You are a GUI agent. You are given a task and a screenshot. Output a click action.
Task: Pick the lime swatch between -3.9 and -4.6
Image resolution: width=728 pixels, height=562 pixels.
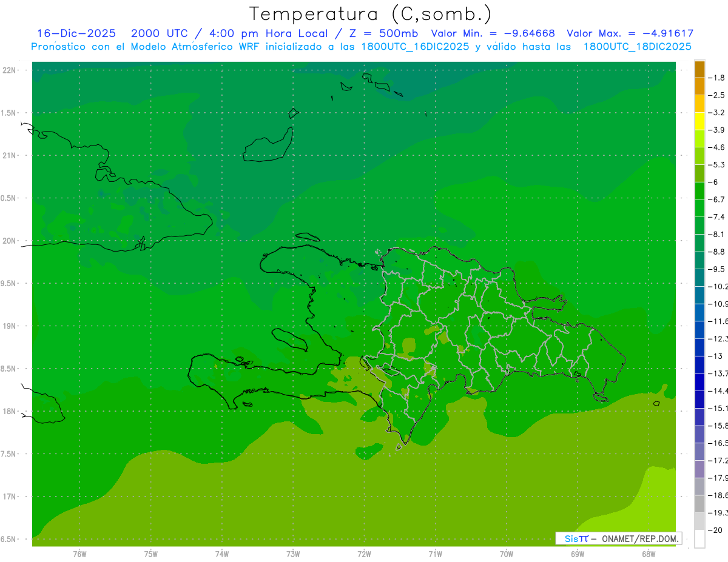coord(699,139)
